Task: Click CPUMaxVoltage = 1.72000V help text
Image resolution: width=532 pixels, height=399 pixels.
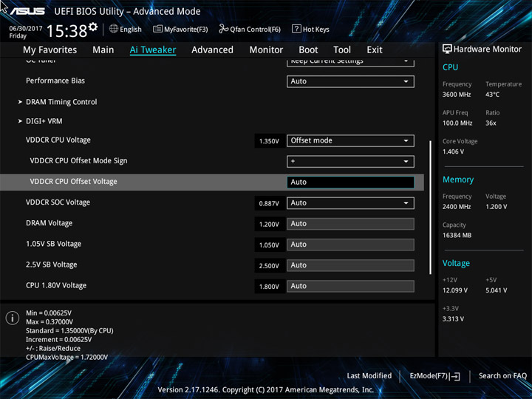Action: click(66, 358)
